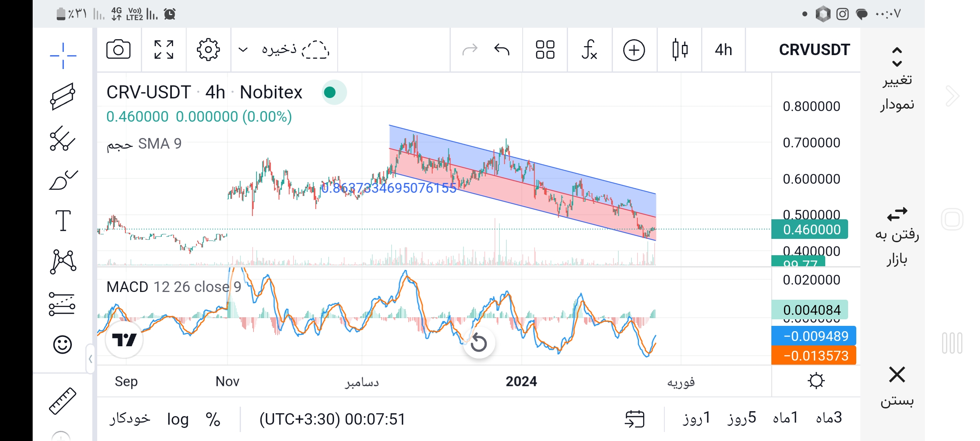Click the 2024 time axis label
The width and height of the screenshot is (980, 441).
coord(521,381)
